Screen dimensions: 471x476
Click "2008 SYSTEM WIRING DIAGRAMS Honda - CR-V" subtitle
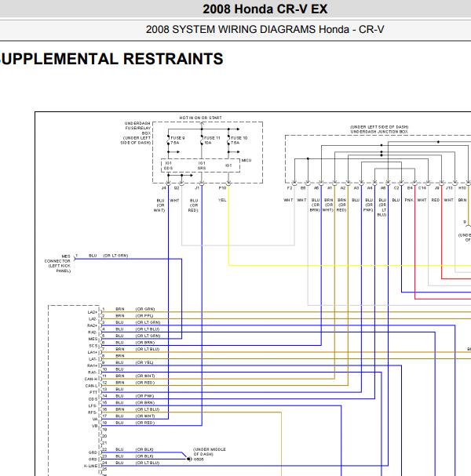pyautogui.click(x=265, y=30)
